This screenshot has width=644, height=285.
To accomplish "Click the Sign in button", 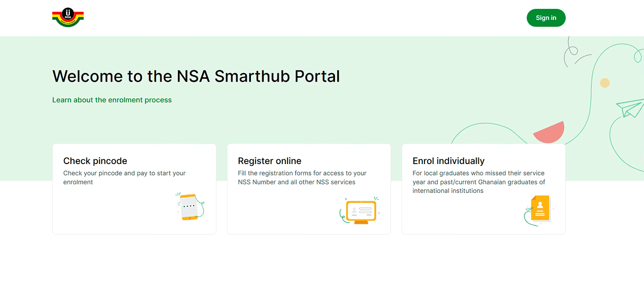I will (546, 18).
